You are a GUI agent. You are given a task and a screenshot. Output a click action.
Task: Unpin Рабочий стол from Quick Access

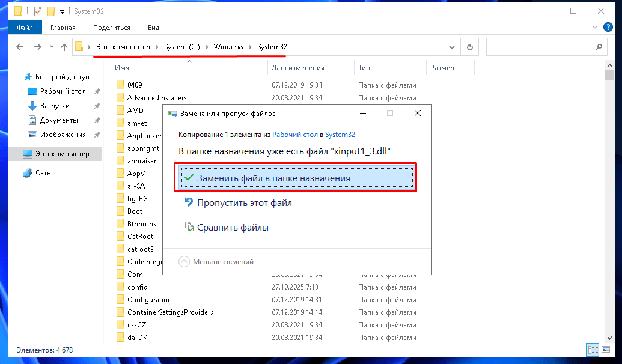[98, 91]
